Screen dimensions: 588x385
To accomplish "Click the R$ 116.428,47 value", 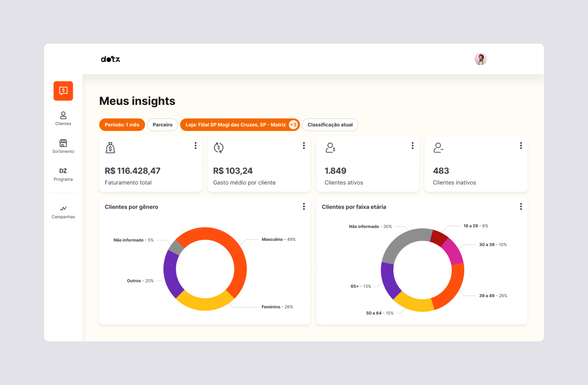I will point(132,171).
